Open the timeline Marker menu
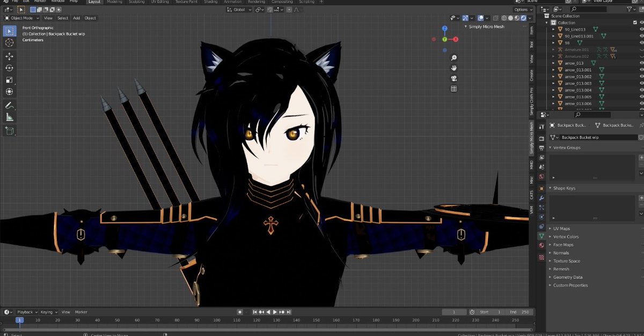The height and width of the screenshot is (336, 644). click(81, 312)
